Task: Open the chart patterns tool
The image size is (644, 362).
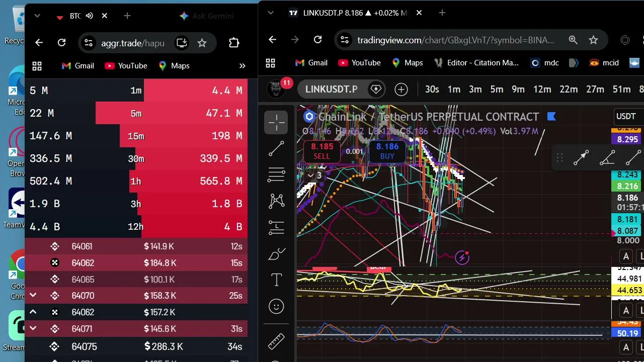Action: (x=276, y=201)
